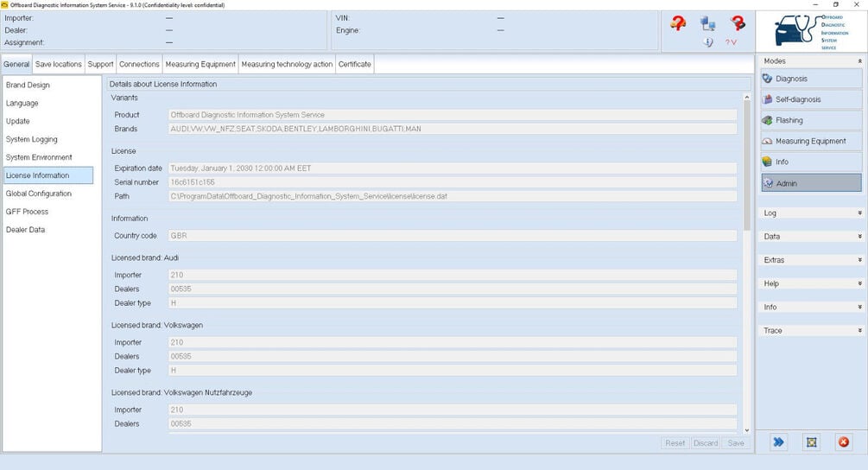Select Brand Design in the settings list
Screen dimensions: 868x470
[x=48, y=86]
